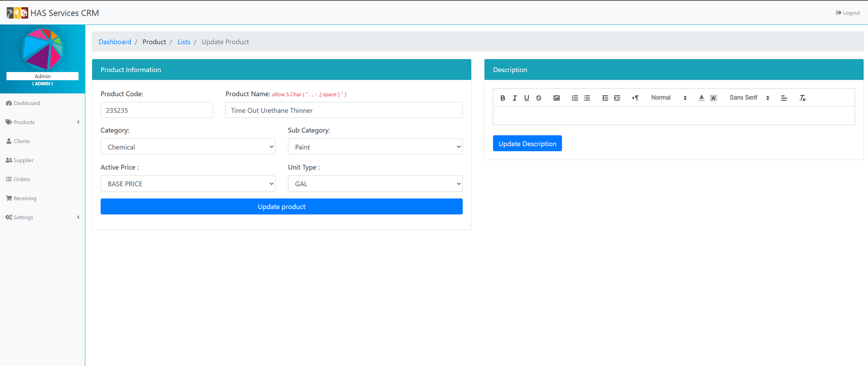The image size is (868, 366).
Task: Insert image into description editor
Action: click(x=556, y=98)
